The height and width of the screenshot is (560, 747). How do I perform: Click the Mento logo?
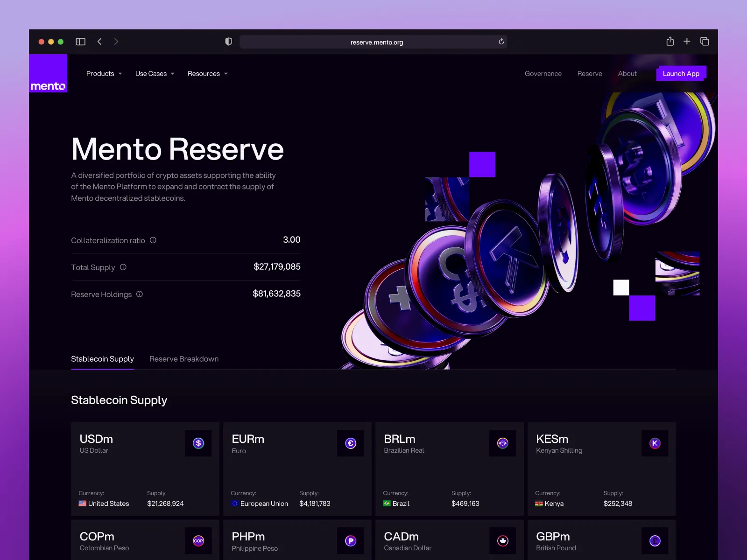pos(48,73)
